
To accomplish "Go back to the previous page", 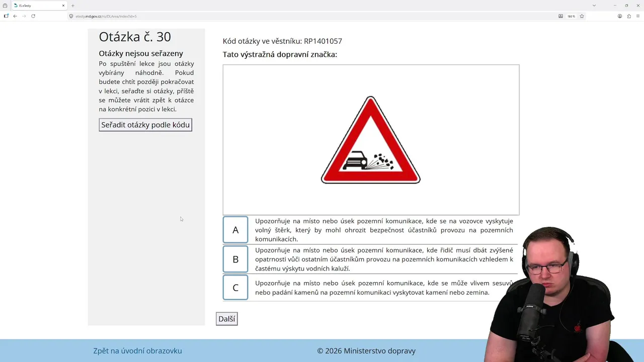I will [x=15, y=16].
